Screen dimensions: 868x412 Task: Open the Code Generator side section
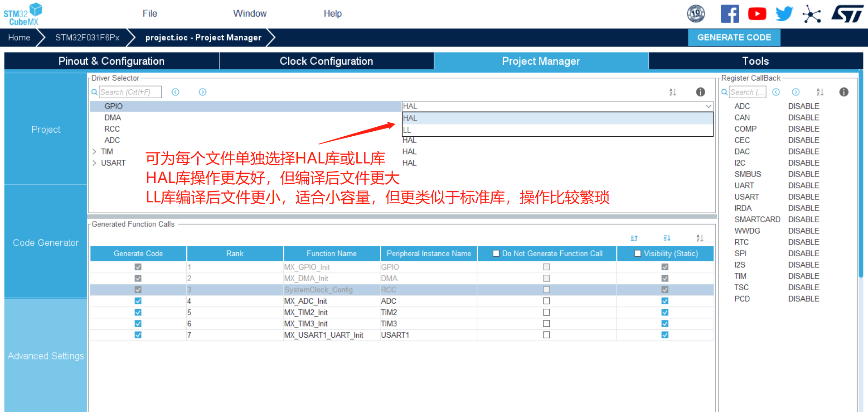point(46,243)
